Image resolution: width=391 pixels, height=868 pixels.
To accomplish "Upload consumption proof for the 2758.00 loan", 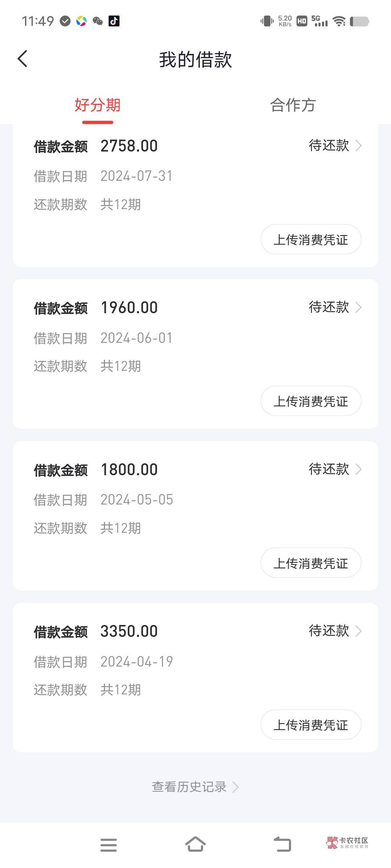I will pos(311,239).
